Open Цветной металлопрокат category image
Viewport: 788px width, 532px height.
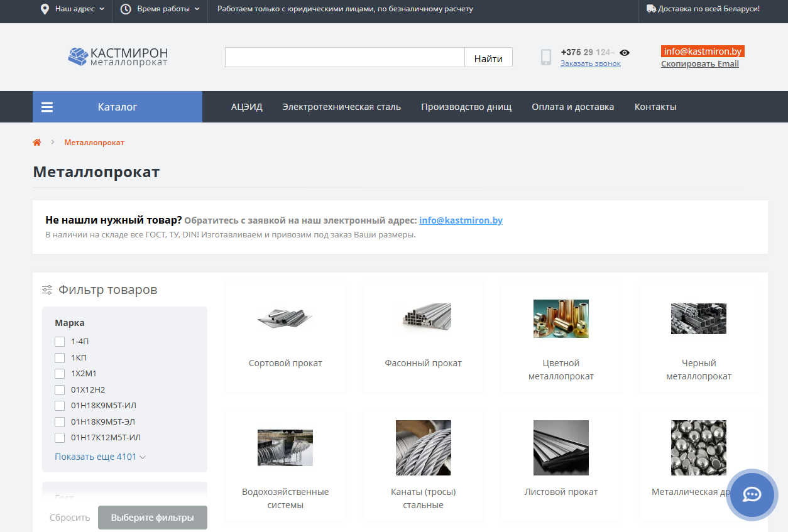coord(561,319)
